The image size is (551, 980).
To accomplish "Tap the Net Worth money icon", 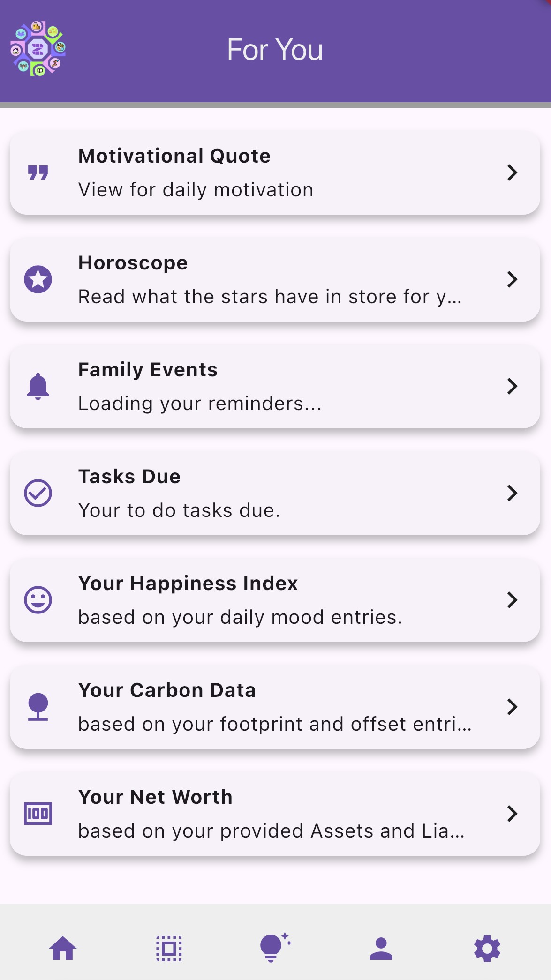I will (x=38, y=814).
